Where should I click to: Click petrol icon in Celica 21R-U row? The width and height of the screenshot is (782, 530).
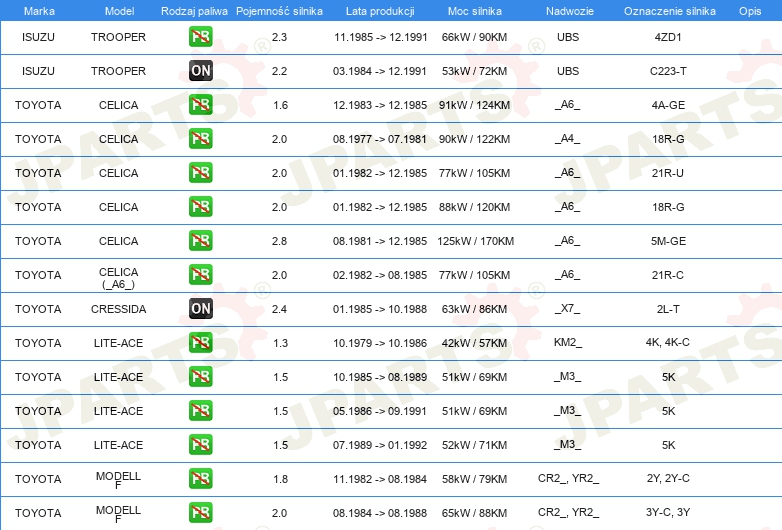click(x=200, y=172)
